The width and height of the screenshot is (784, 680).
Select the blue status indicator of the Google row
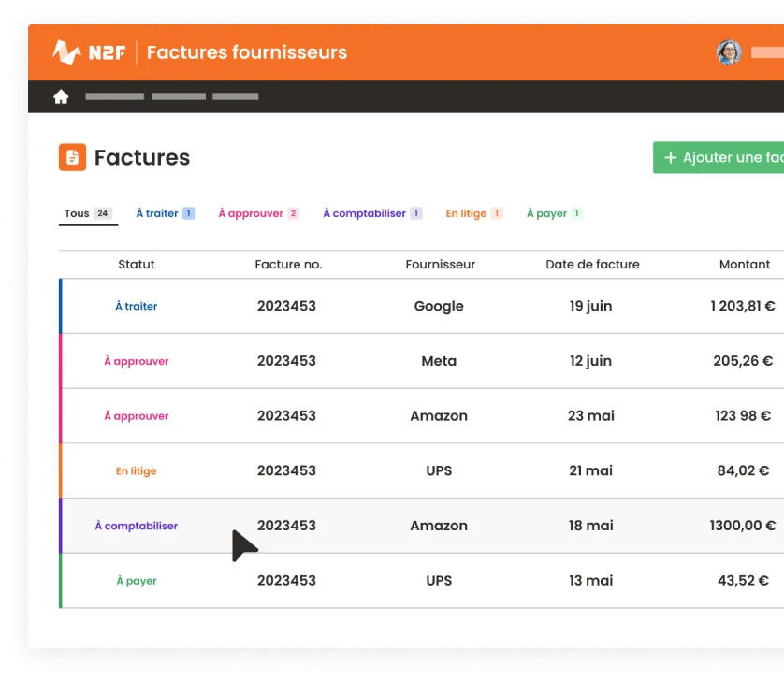point(62,306)
